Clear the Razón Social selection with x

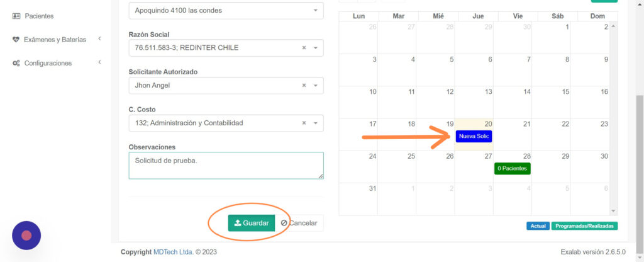304,48
